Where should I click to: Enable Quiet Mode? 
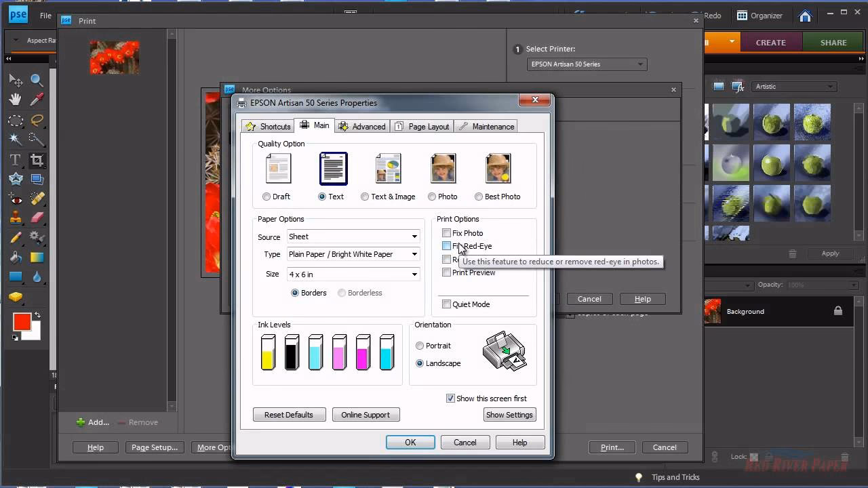tap(447, 304)
